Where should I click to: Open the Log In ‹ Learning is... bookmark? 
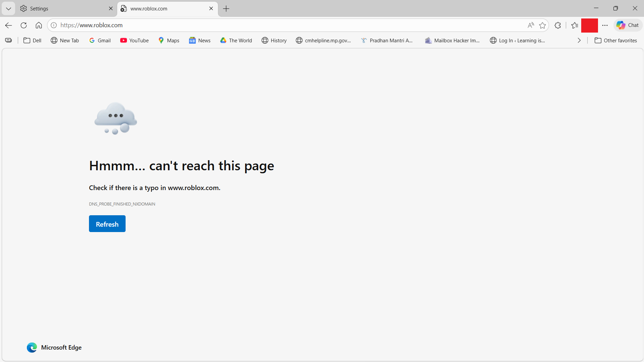[517, 40]
